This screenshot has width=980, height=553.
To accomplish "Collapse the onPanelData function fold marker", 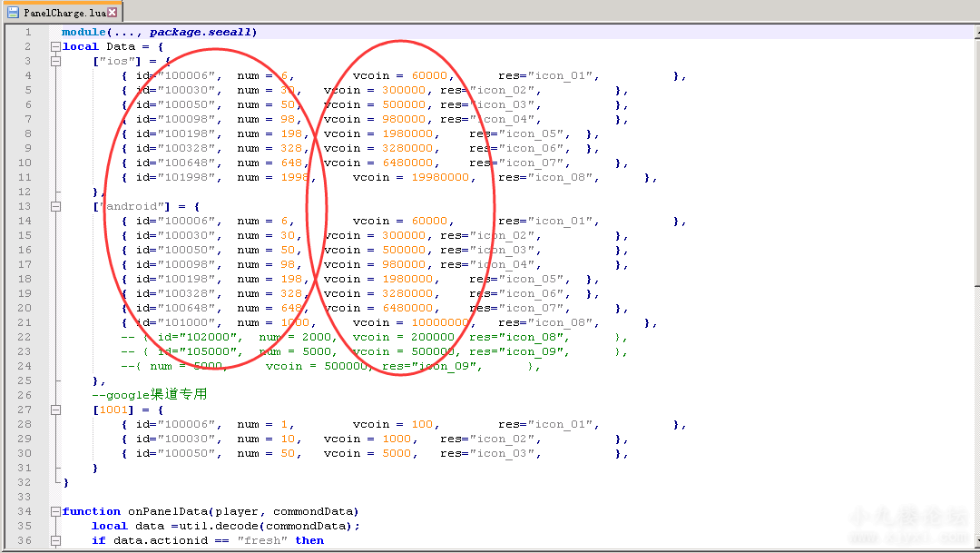I will click(55, 511).
